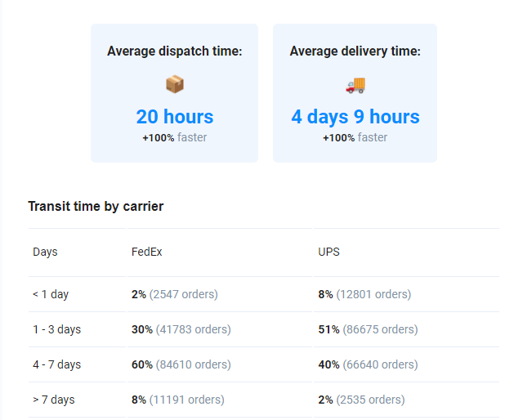
Task: Click the 20 hours dispatch value
Action: [175, 117]
